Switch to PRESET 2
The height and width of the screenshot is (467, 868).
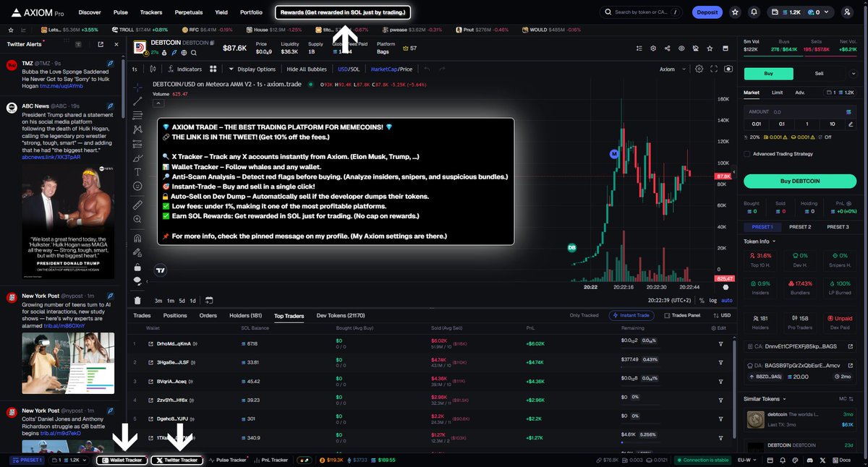(x=799, y=227)
